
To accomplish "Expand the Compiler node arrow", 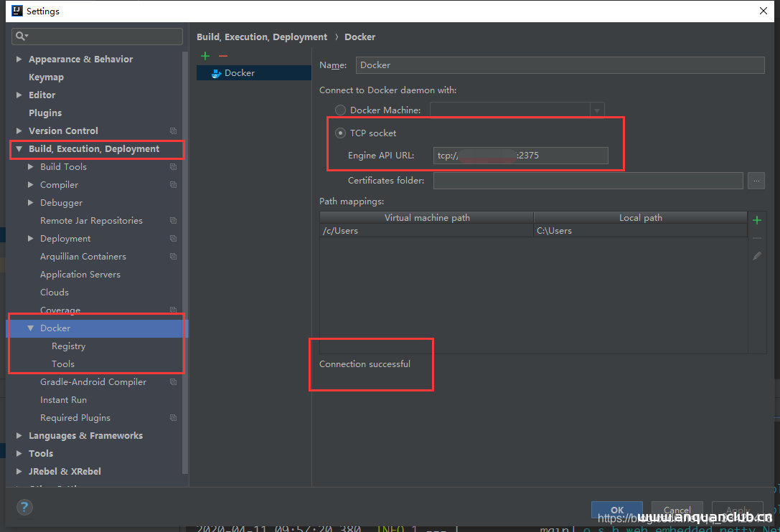I will click(x=30, y=184).
